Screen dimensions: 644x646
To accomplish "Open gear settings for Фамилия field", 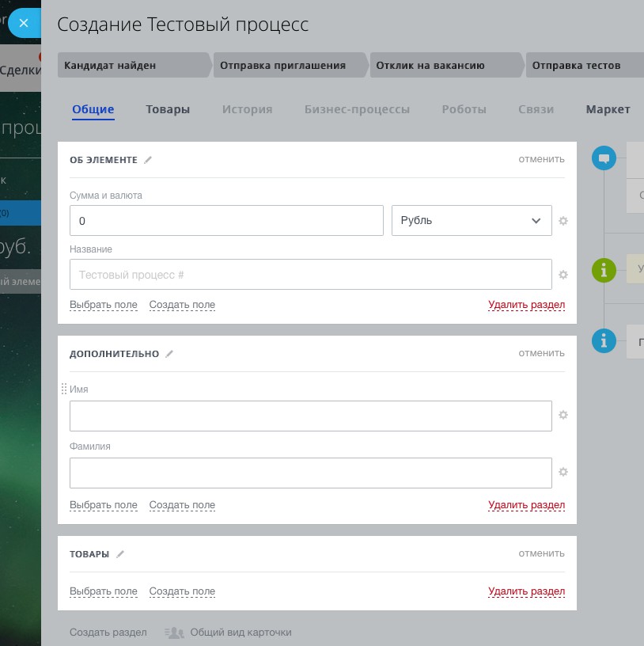I will (x=563, y=472).
